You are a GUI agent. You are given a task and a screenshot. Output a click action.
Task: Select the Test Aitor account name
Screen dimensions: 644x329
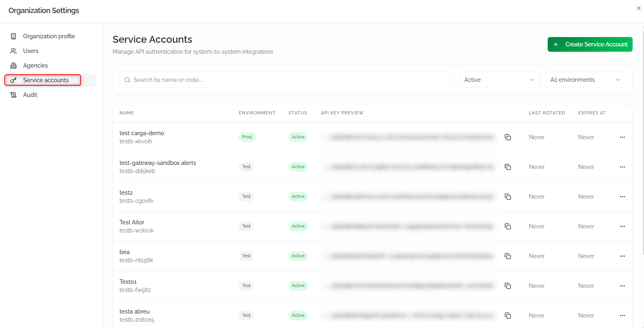[132, 222]
